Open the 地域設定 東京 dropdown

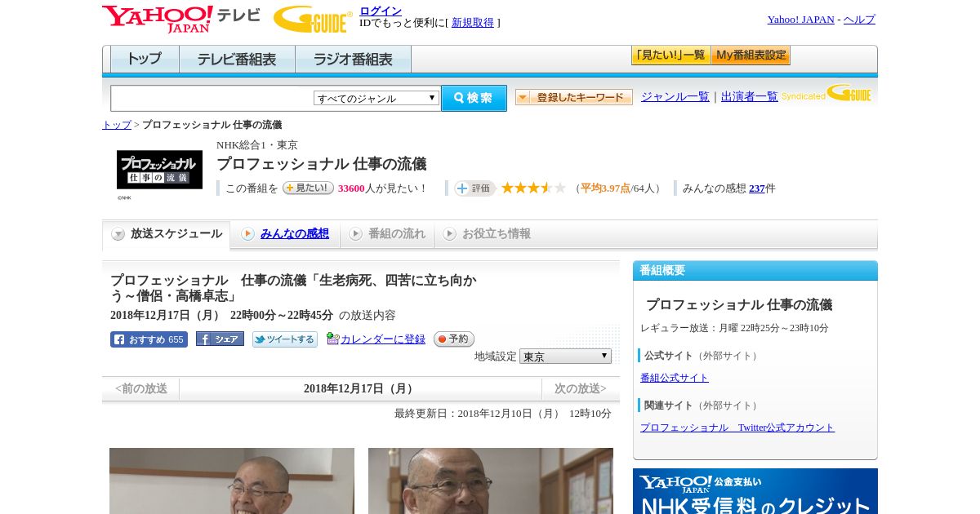565,357
